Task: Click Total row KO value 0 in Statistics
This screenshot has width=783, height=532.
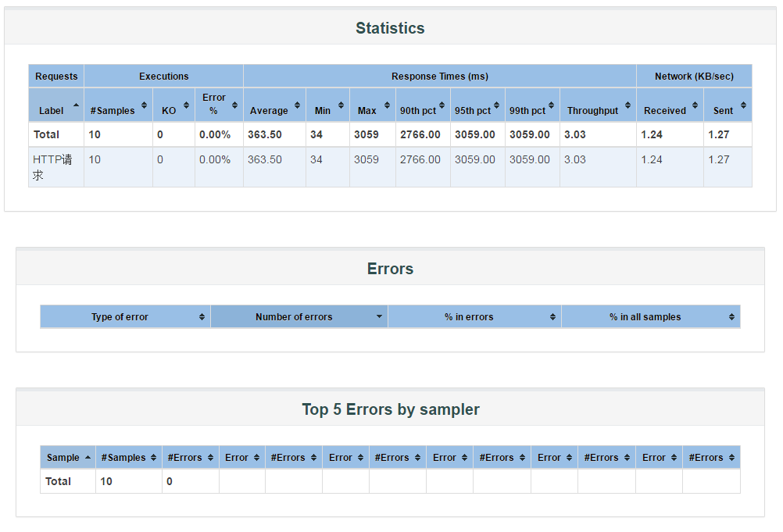Action: pos(159,134)
